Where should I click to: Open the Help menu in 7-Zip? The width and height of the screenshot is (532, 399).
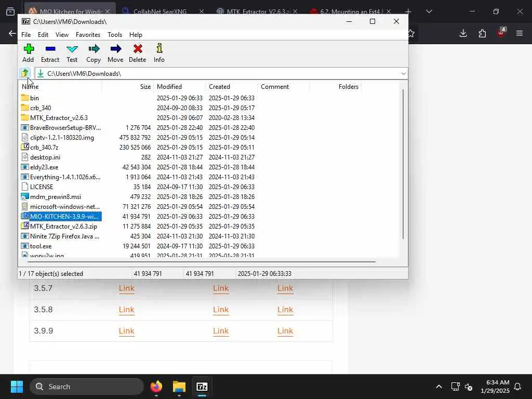coord(136,35)
